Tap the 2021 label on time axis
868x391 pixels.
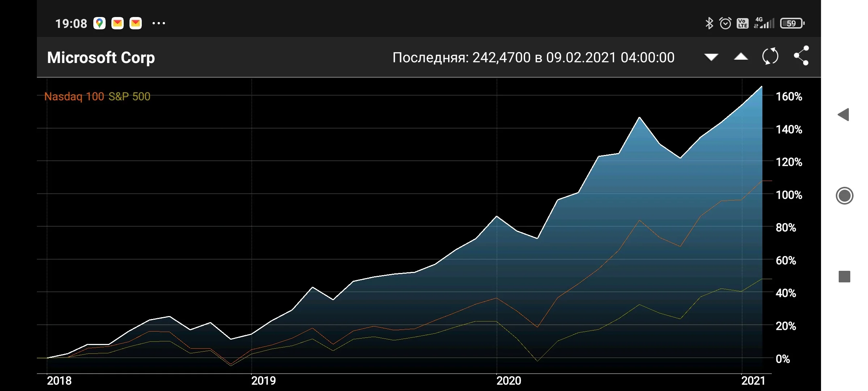[753, 381]
